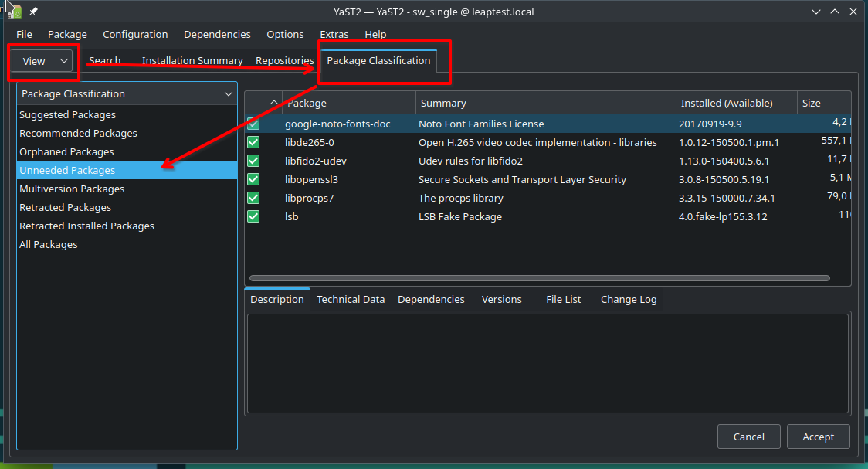
Task: Switch to the Installation Summary tab
Action: click(192, 60)
